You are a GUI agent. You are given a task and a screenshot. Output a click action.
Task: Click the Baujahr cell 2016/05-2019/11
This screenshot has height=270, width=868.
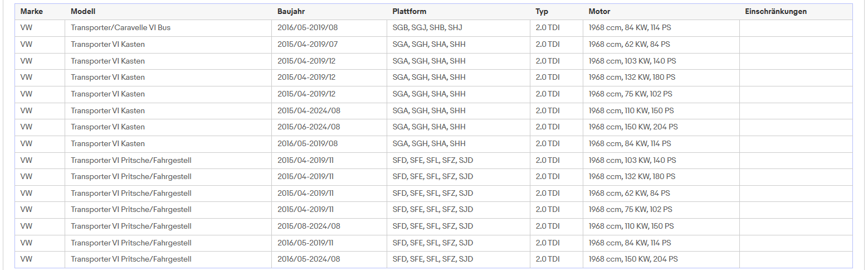pos(329,243)
